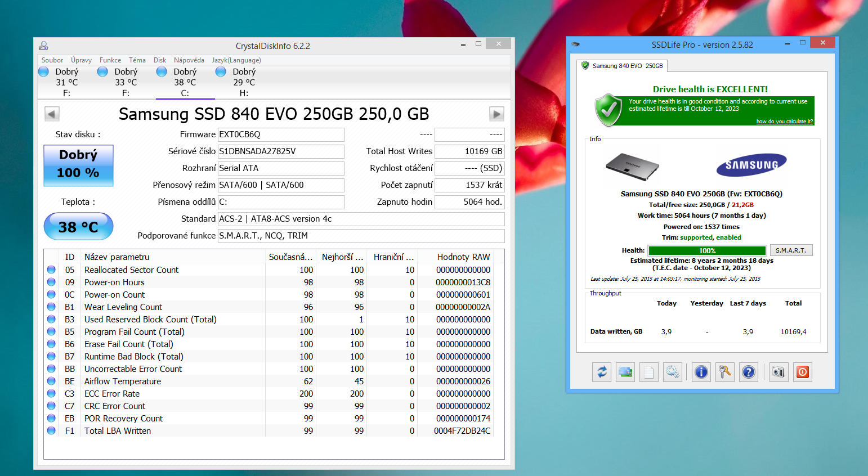868x476 pixels.
Task: Take a screenshot with the camera icon
Action: 778,372
